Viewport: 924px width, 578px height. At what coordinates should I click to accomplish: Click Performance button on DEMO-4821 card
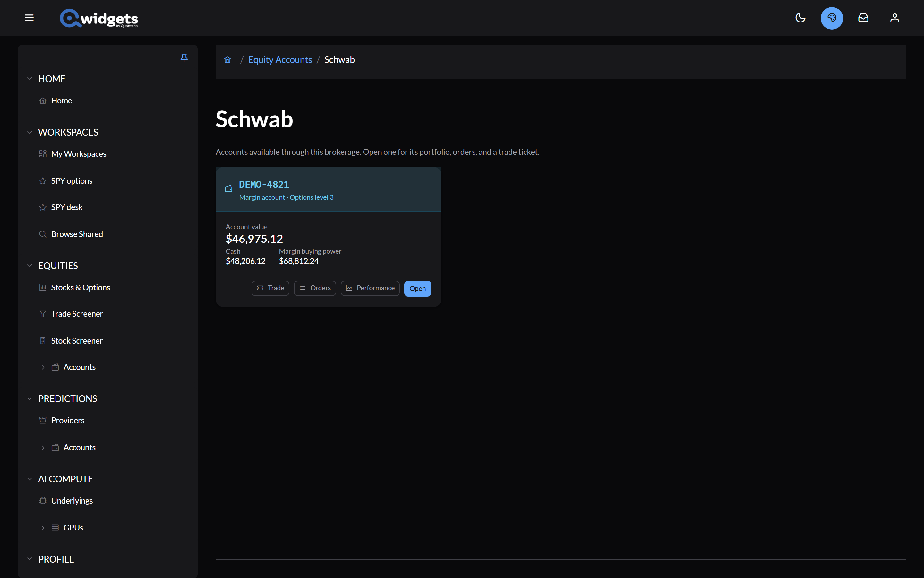(x=370, y=288)
